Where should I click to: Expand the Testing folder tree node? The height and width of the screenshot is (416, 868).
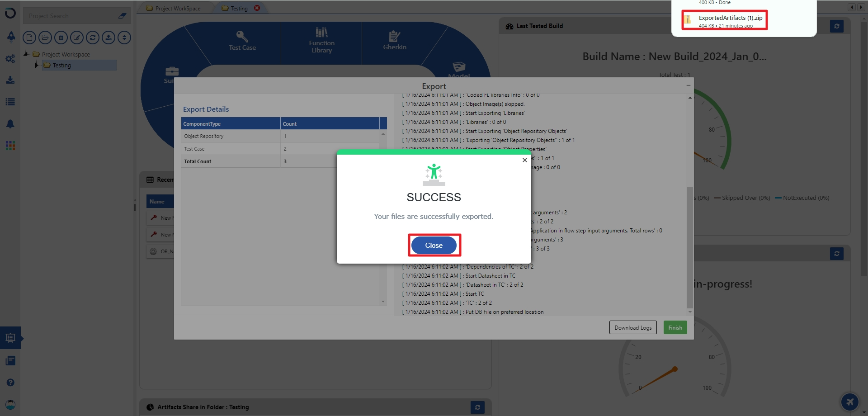(37, 65)
